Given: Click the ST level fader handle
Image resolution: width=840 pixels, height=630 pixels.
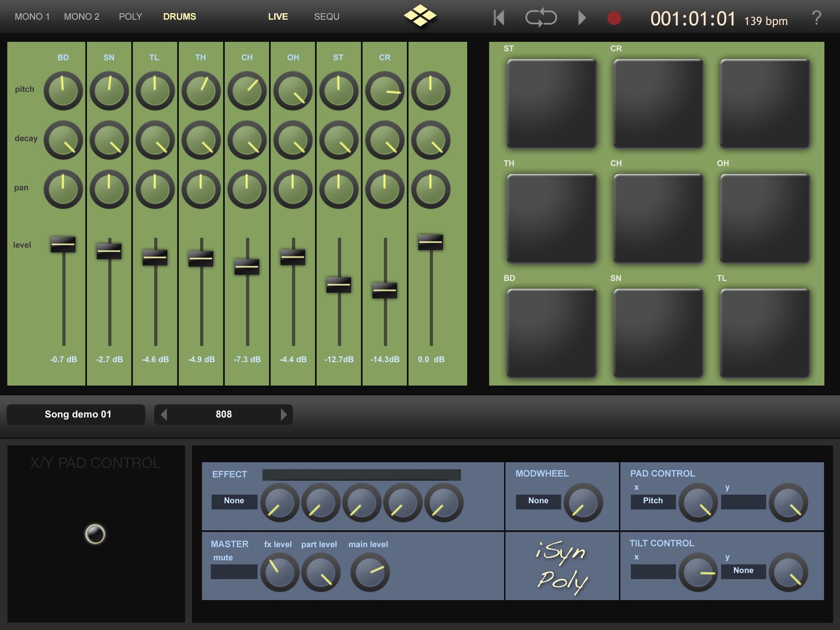Looking at the screenshot, I should pos(339,285).
